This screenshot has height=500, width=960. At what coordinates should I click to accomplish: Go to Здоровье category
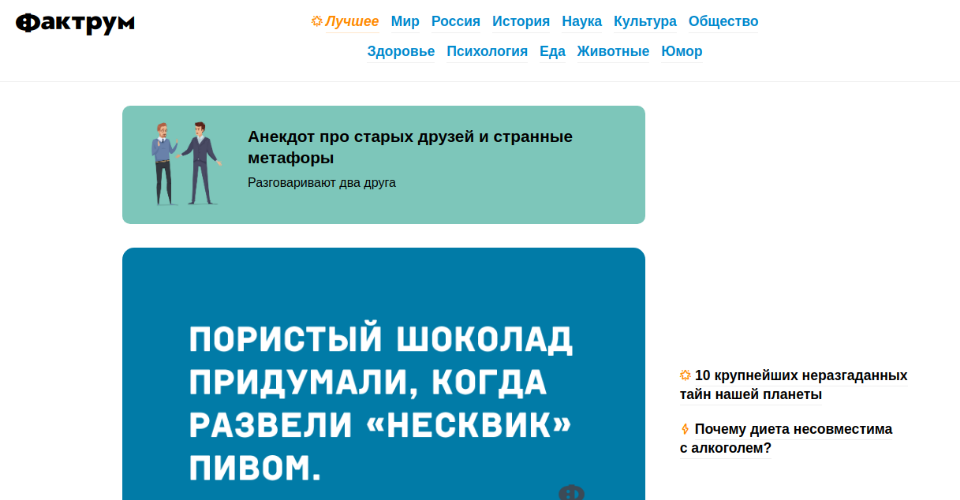coord(401,51)
